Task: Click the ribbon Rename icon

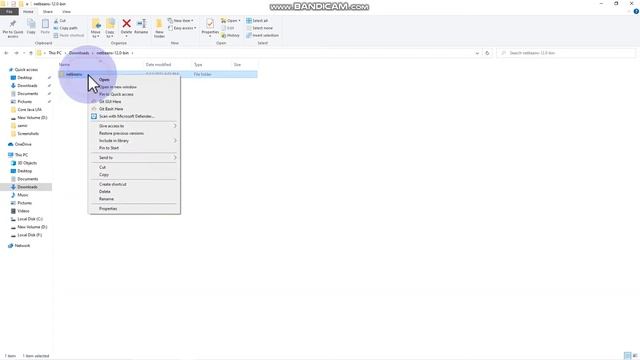Action: 141,26
